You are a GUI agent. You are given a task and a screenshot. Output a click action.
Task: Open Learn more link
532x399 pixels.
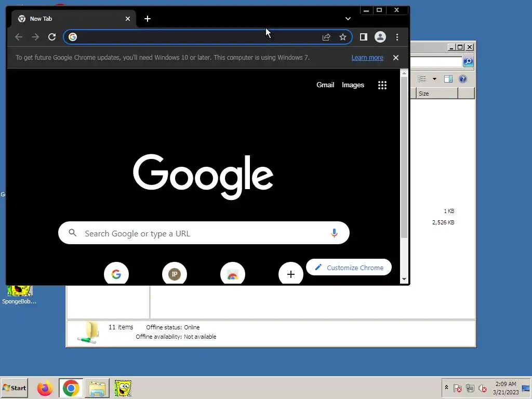367,58
